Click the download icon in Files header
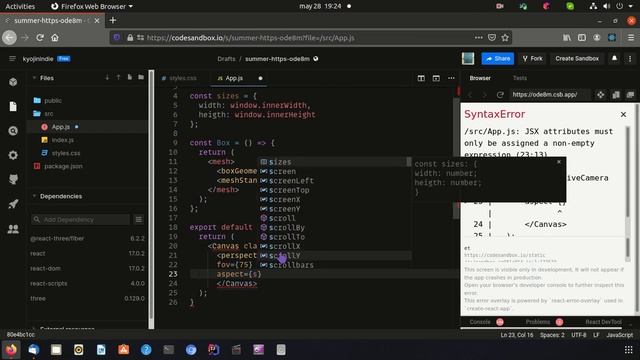Viewport: 640px width, 360px height. 107,78
